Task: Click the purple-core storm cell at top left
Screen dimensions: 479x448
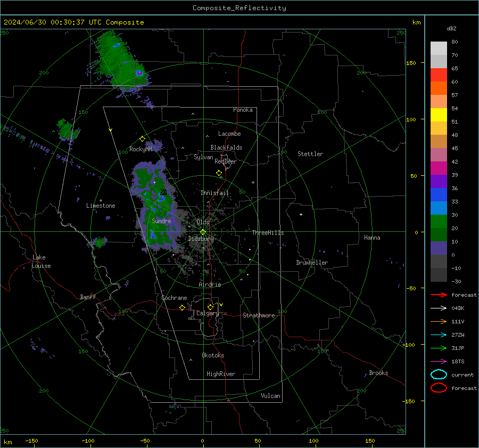Action: pos(139,73)
